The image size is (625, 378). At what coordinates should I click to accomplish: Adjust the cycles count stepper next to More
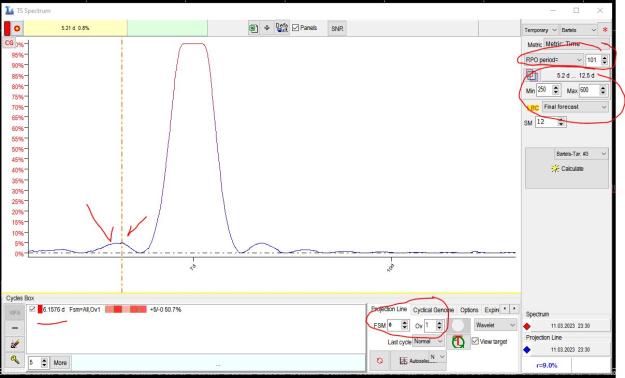coord(44,362)
